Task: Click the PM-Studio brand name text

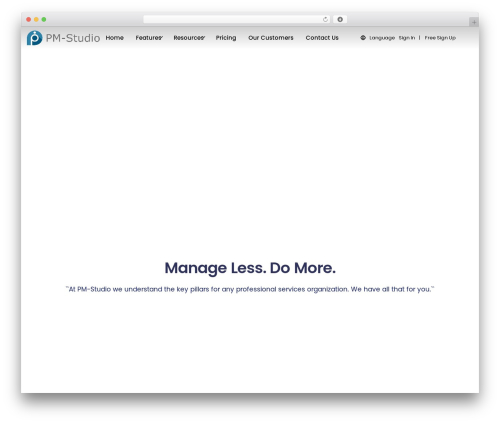Action: 73,38
